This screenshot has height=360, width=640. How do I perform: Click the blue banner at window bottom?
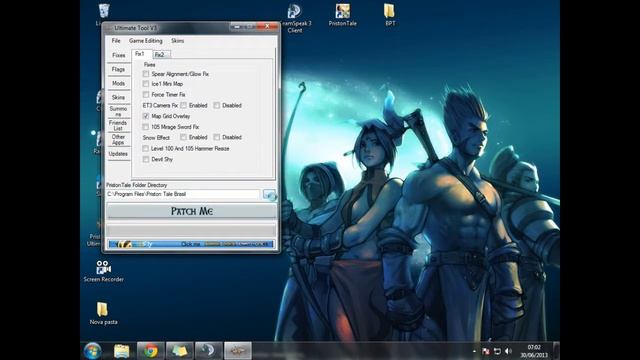(x=191, y=244)
